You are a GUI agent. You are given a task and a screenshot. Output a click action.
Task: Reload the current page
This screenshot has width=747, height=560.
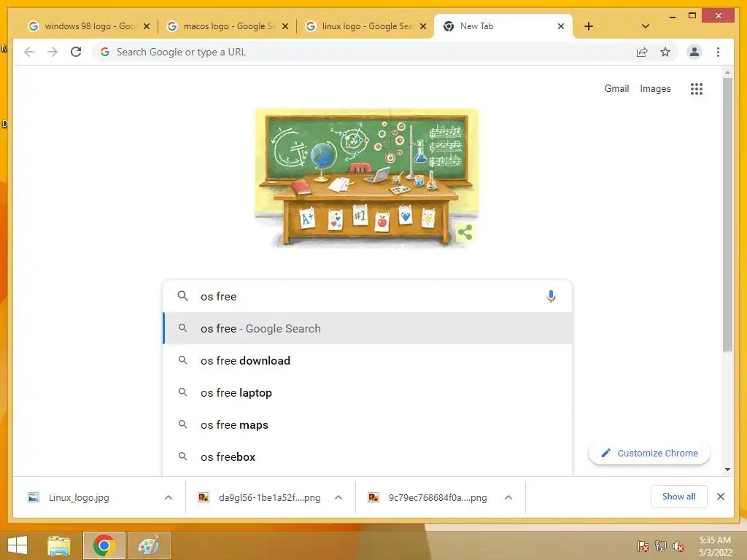tap(76, 52)
